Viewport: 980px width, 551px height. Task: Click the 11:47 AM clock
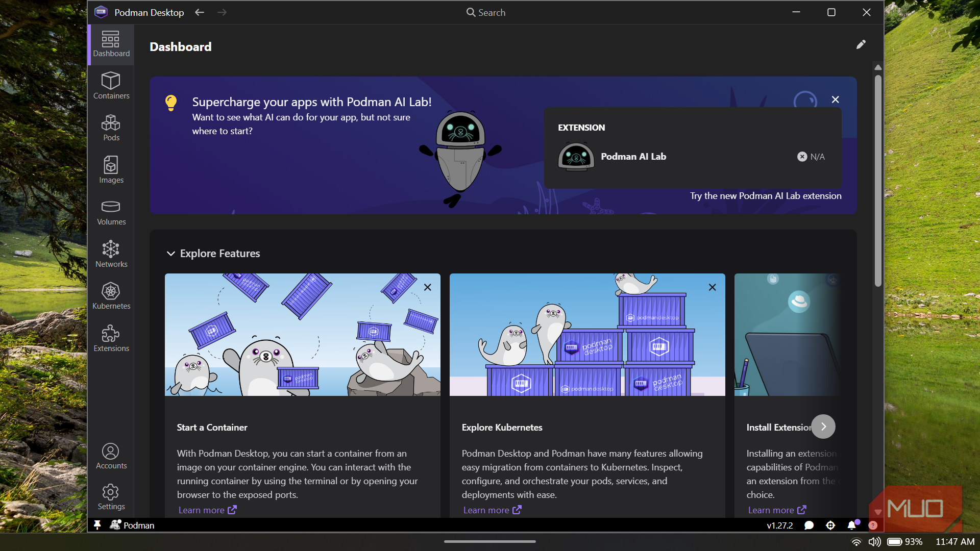[x=955, y=542]
